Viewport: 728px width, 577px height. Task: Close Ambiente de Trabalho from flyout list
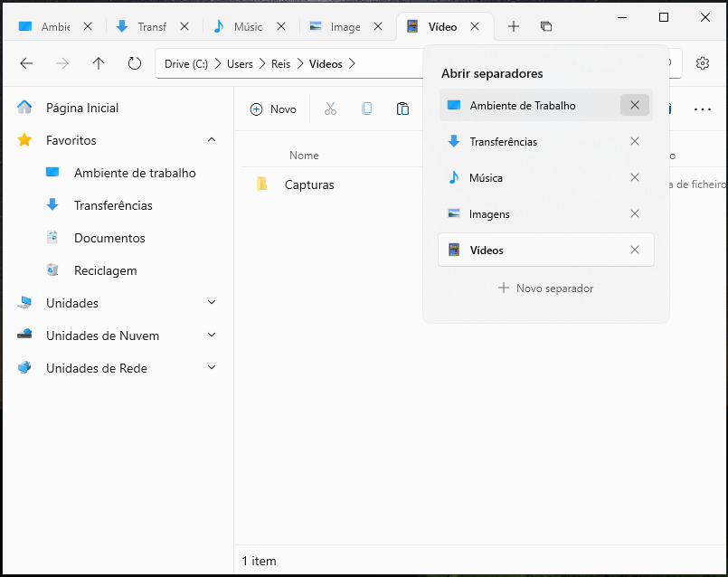point(635,106)
